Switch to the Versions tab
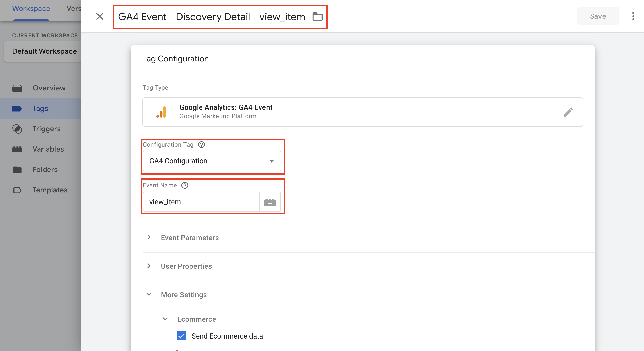 click(x=74, y=9)
